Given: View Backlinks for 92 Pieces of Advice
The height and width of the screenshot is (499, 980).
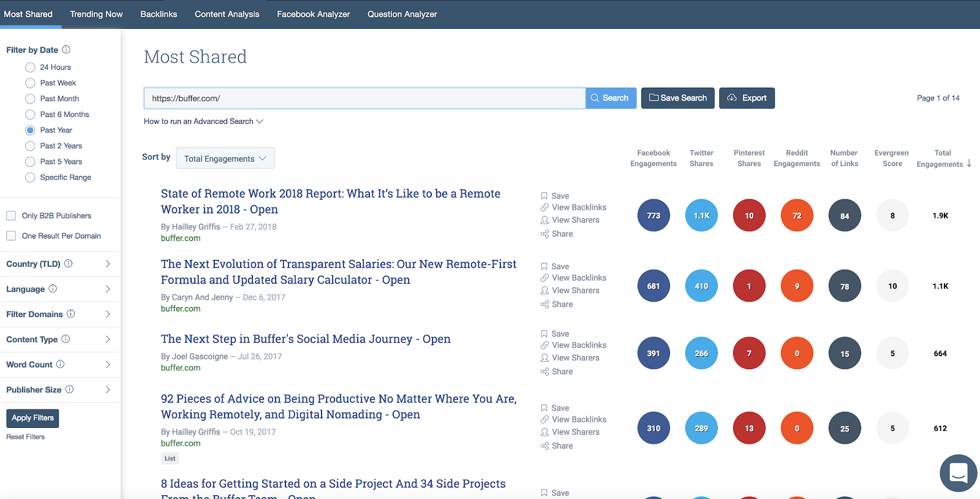Looking at the screenshot, I should (x=573, y=419).
